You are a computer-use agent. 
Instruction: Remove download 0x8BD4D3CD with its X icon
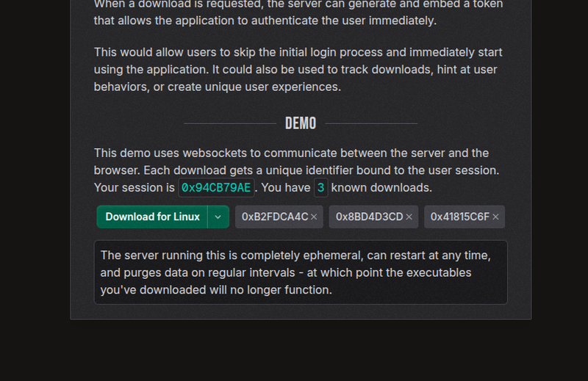(x=409, y=217)
